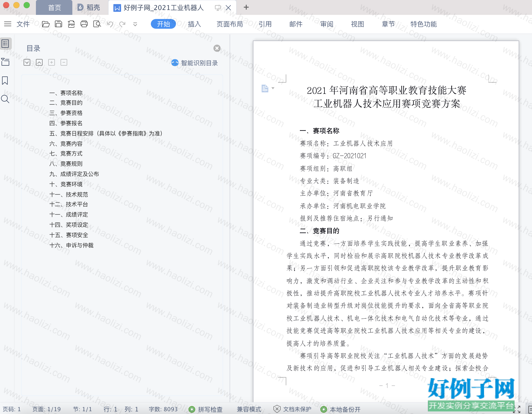This screenshot has width=532, height=414.
Task: Open the 章节 ribbon tab
Action: pos(388,24)
